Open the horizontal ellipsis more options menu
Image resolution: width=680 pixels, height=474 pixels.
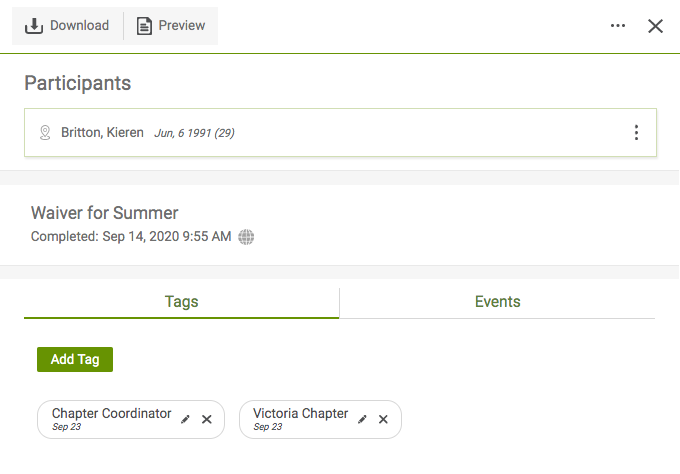pyautogui.click(x=618, y=26)
